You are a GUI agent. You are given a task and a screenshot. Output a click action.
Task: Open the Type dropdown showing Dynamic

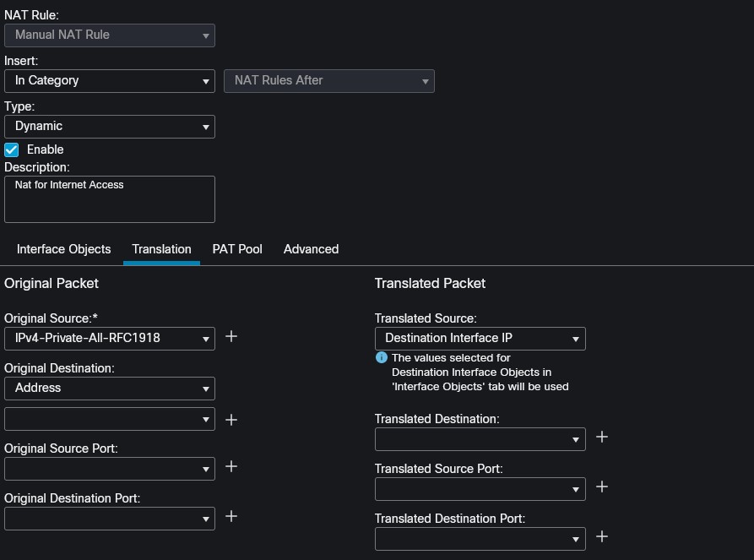[x=110, y=127]
